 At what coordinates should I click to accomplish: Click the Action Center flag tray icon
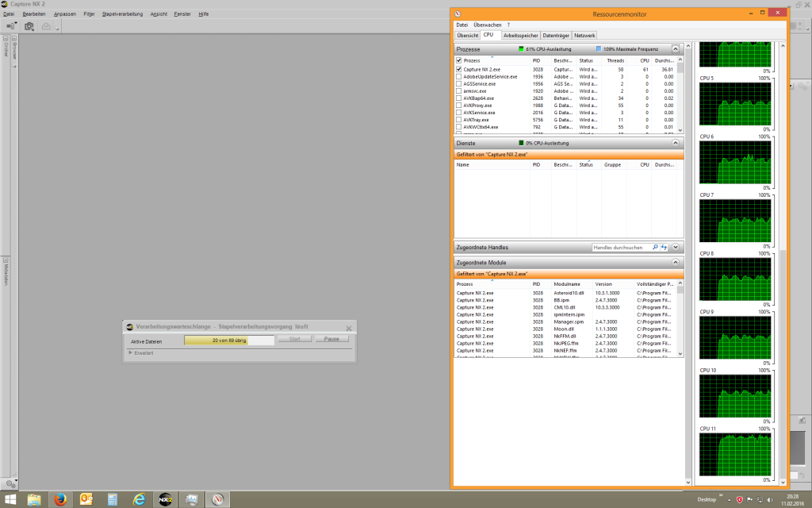[x=749, y=500]
